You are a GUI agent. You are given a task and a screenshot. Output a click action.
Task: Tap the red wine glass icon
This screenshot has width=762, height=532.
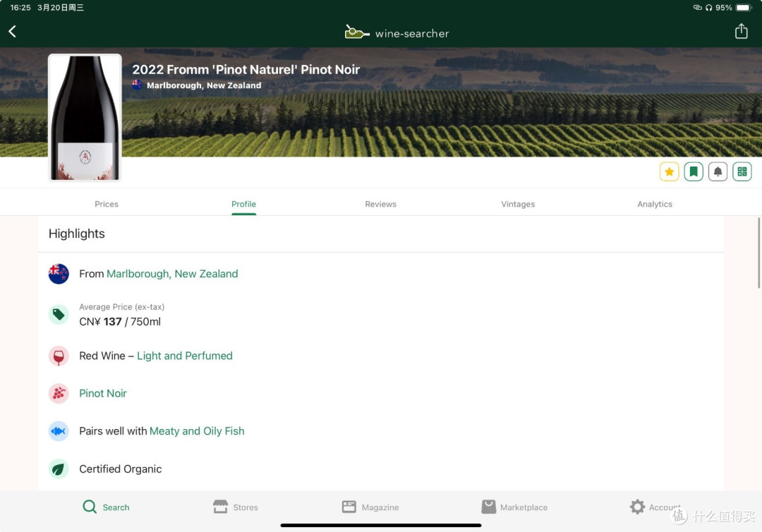pyautogui.click(x=59, y=356)
